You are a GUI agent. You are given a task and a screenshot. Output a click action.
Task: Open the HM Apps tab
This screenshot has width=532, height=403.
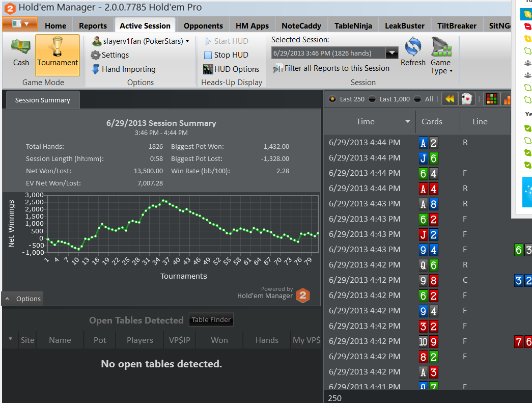[252, 26]
